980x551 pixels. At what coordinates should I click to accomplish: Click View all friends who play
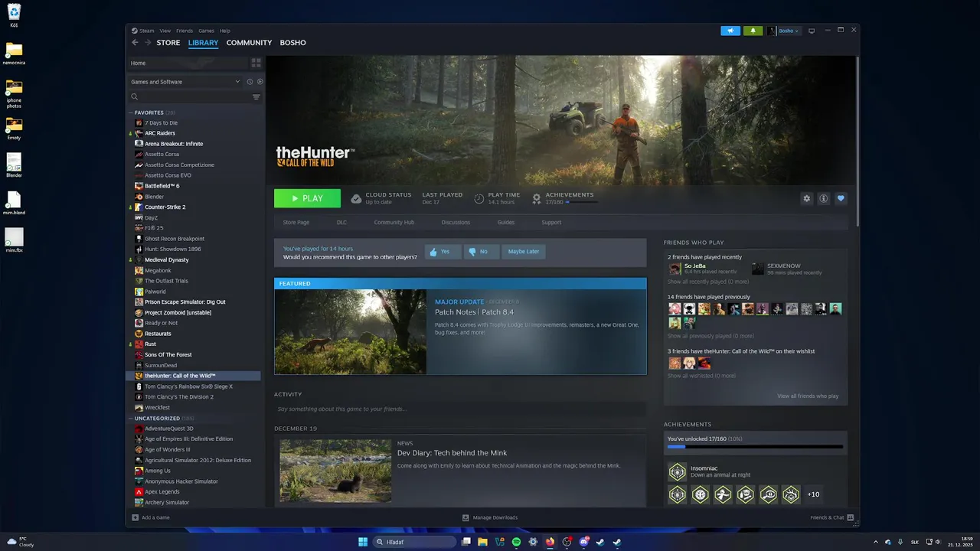[x=808, y=396]
